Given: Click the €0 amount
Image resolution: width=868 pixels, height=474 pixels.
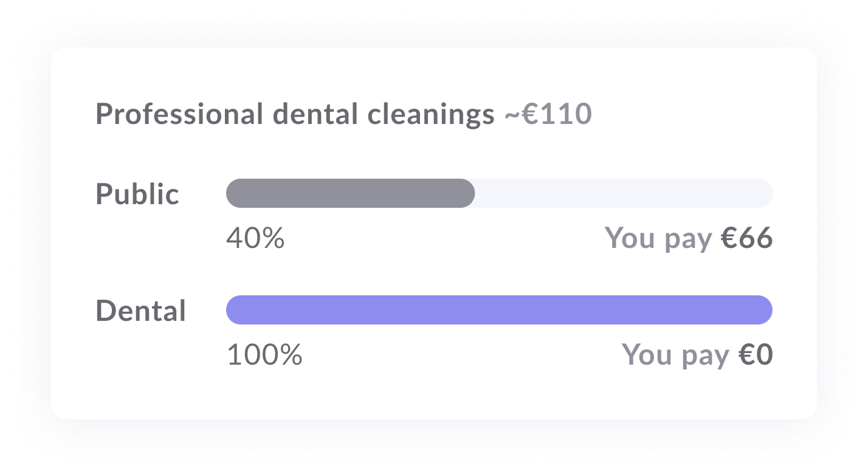Looking at the screenshot, I should [x=756, y=355].
